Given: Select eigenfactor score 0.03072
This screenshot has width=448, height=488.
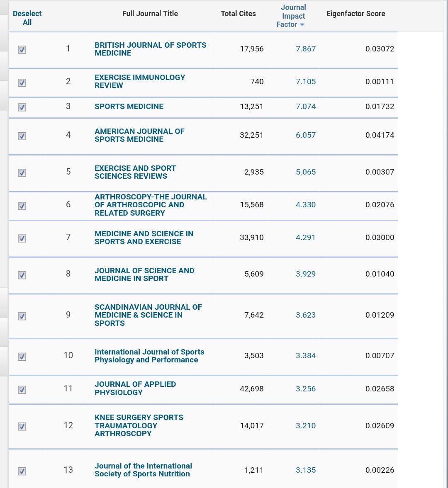Looking at the screenshot, I should coord(380,49).
